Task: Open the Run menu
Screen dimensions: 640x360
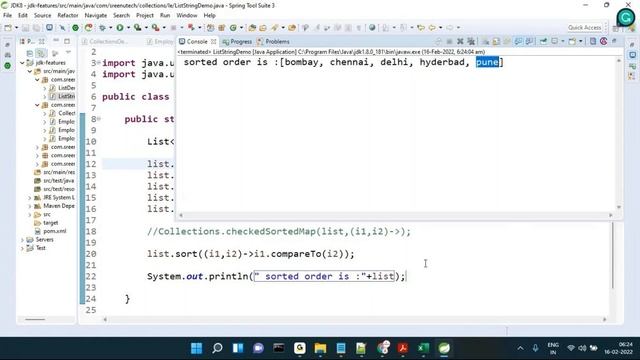Action: coord(165,15)
